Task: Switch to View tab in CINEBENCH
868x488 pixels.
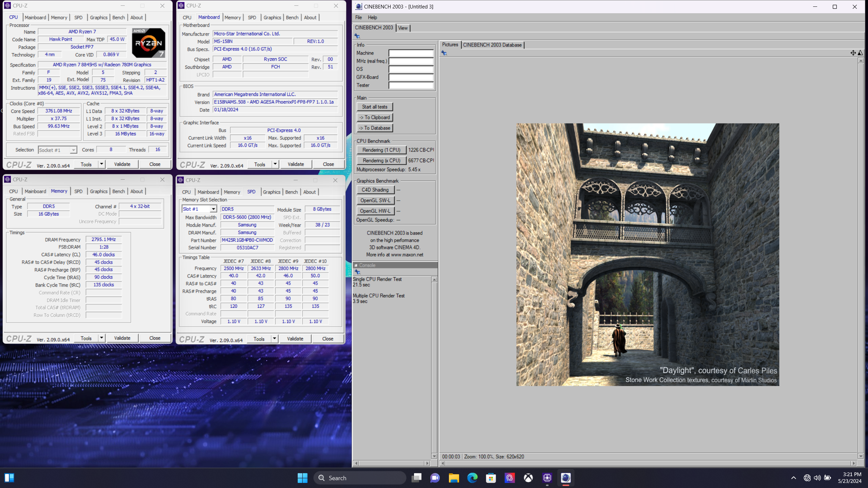Action: pos(403,28)
